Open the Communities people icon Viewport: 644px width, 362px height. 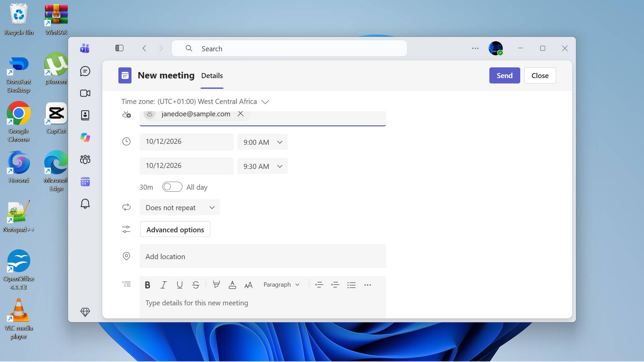pos(85,160)
